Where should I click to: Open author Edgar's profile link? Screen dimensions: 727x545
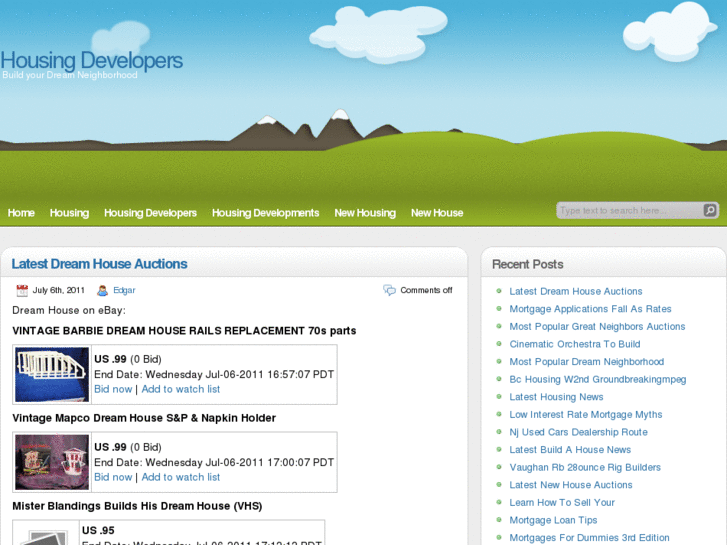click(124, 290)
